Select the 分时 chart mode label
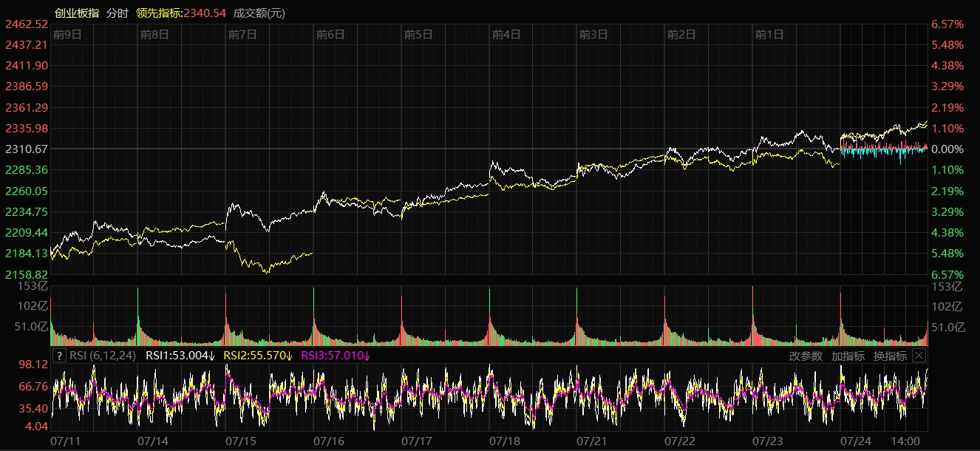980x451 pixels. (117, 13)
